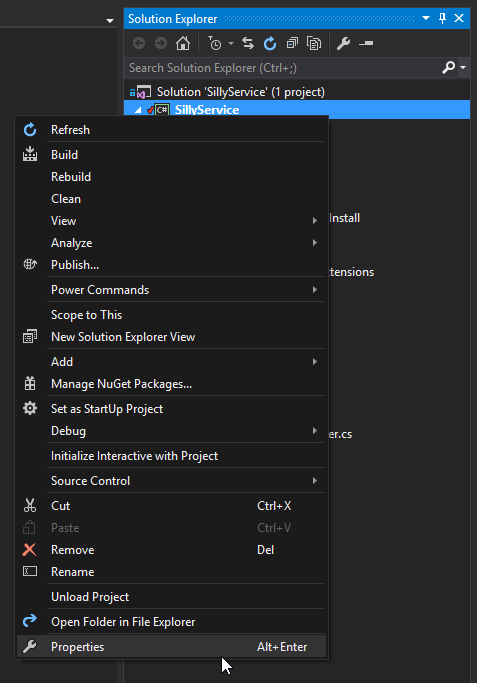Open the Solution Explorer window position dropdown
Viewport: 477px width, 683px height.
pos(426,18)
